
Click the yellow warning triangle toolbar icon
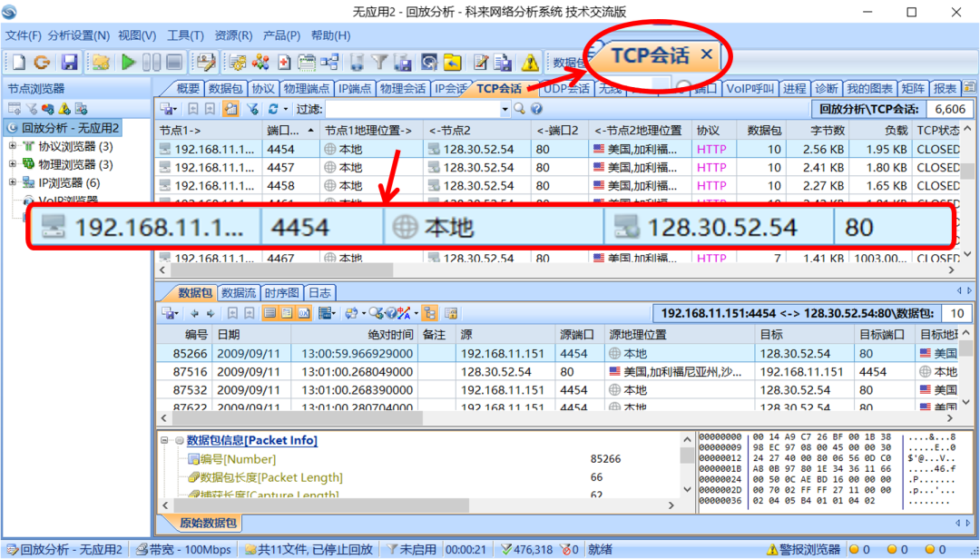click(530, 62)
